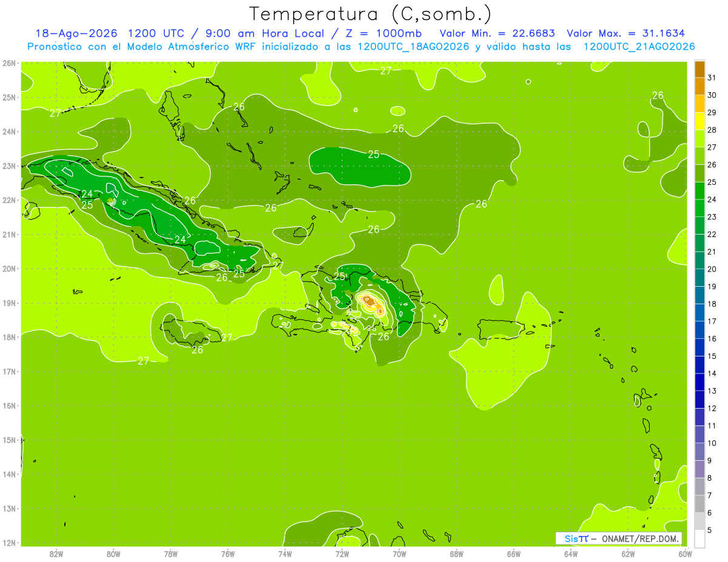
Task: Select "Valor Max. = 31.1634" in header
Action: 625,33
